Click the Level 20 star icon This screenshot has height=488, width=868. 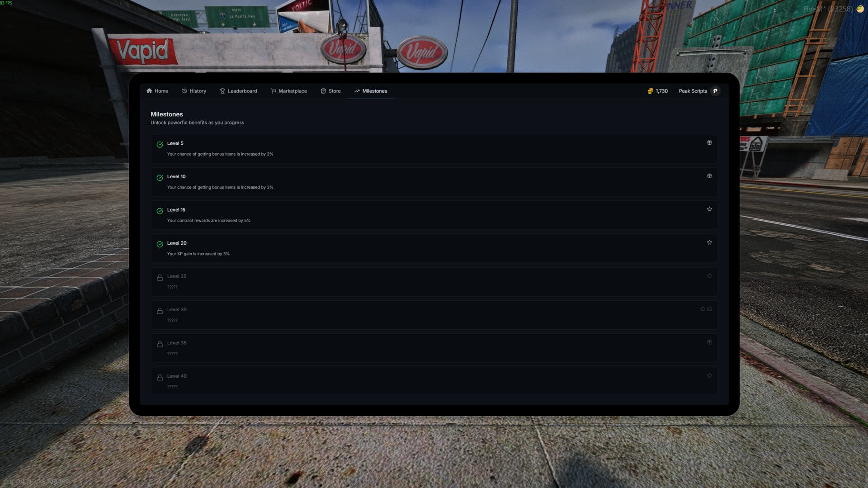pos(709,242)
